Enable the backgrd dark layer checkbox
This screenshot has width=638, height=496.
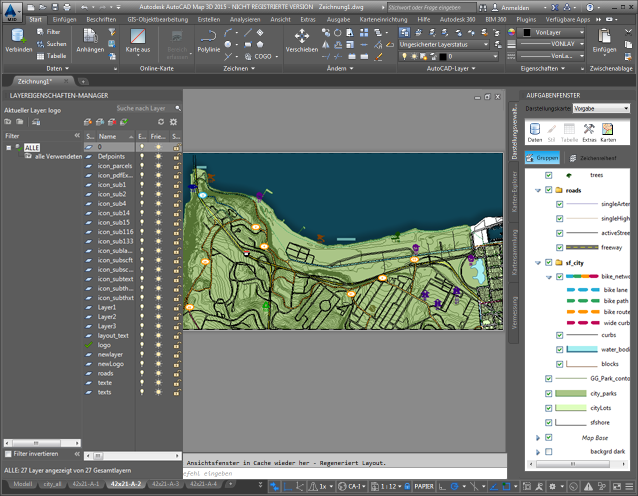[x=549, y=452]
